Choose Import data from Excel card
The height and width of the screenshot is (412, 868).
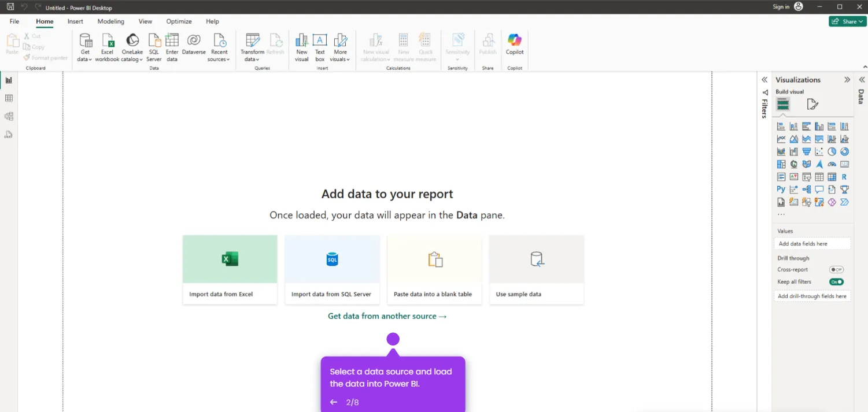point(230,270)
